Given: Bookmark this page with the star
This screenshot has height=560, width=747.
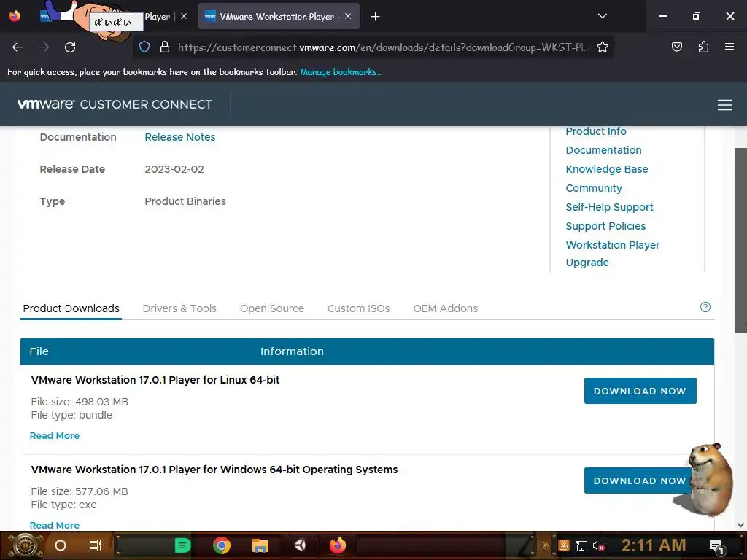Looking at the screenshot, I should coord(602,47).
